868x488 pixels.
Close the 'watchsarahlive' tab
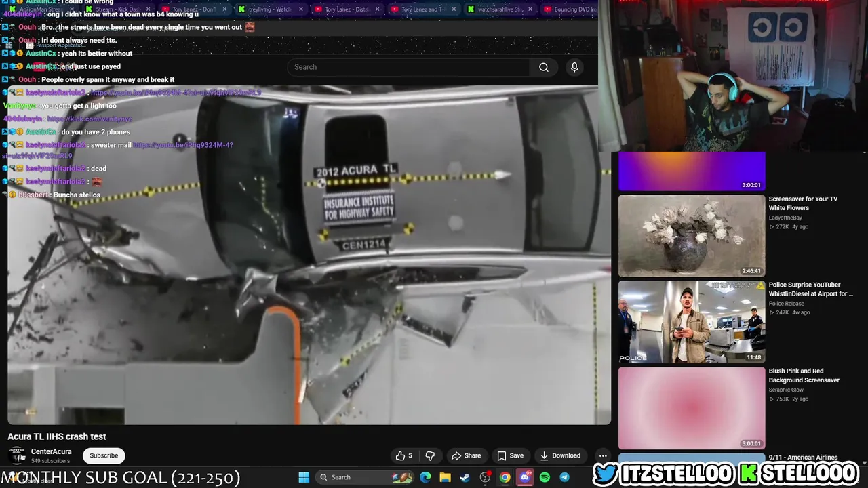(x=530, y=9)
